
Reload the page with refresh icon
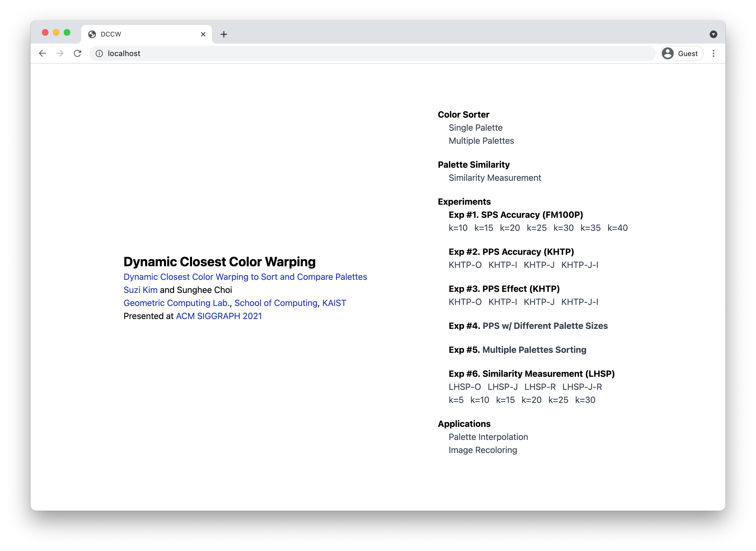(77, 53)
